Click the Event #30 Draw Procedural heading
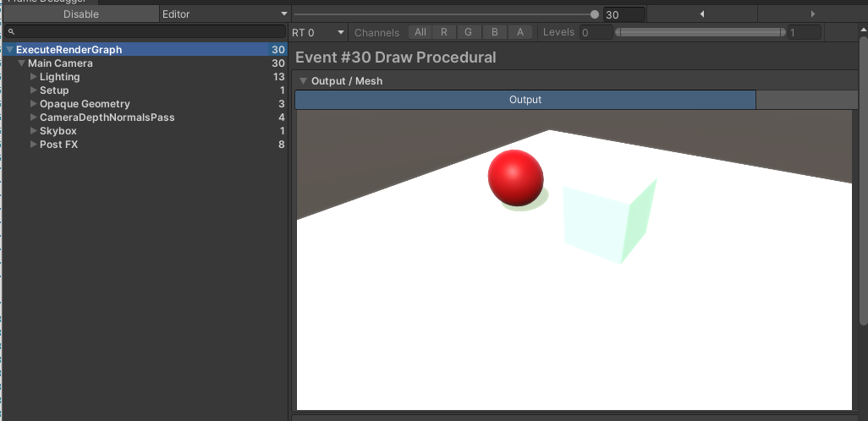868x421 pixels. pos(395,57)
